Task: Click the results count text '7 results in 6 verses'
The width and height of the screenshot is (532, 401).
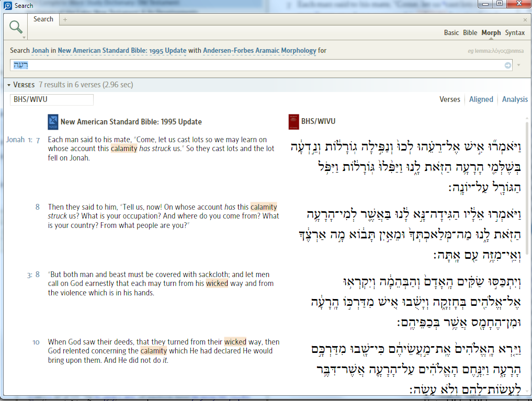Action: pyautogui.click(x=70, y=85)
